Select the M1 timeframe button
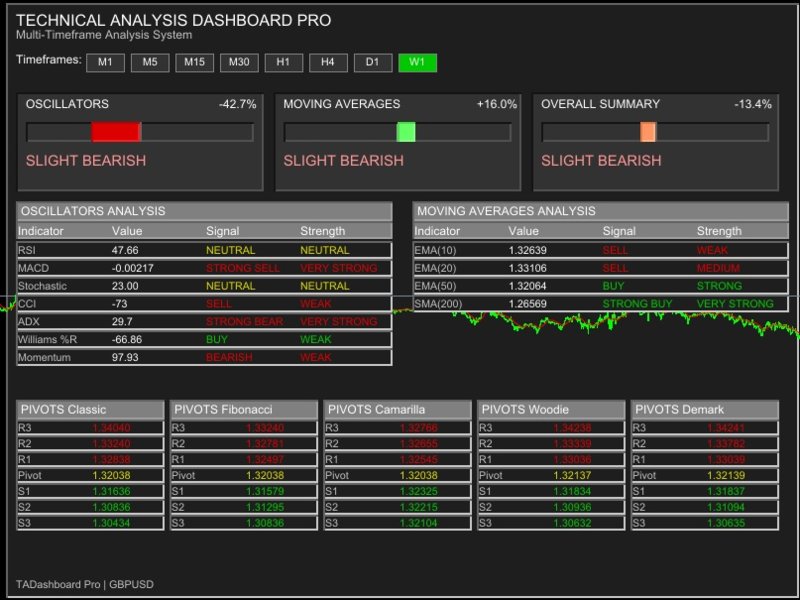 point(105,63)
